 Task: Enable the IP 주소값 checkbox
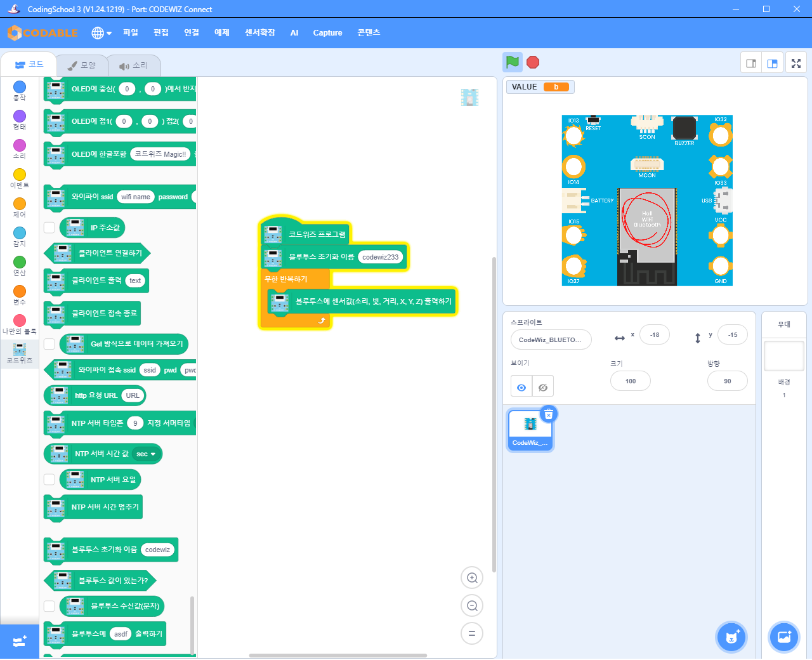click(x=49, y=228)
